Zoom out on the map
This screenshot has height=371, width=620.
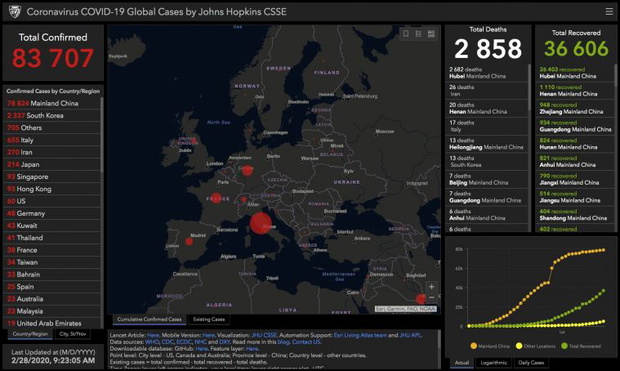(x=431, y=297)
